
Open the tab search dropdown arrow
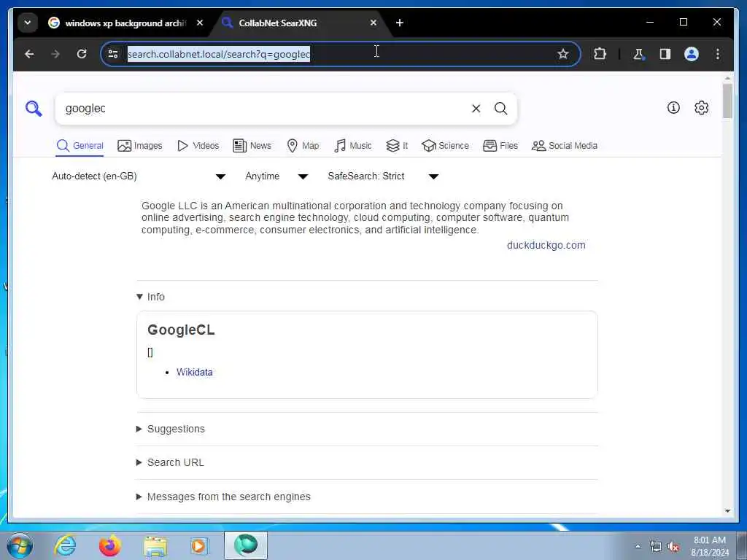coord(28,23)
